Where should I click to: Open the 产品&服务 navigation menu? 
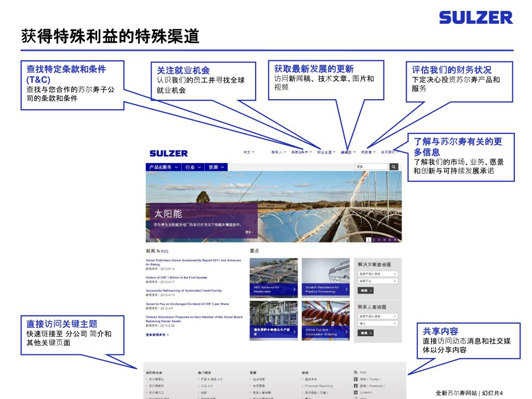click(x=164, y=167)
